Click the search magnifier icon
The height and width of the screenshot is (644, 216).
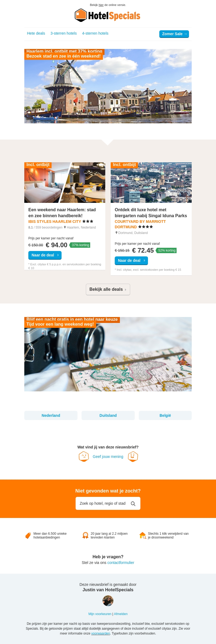click(133, 504)
